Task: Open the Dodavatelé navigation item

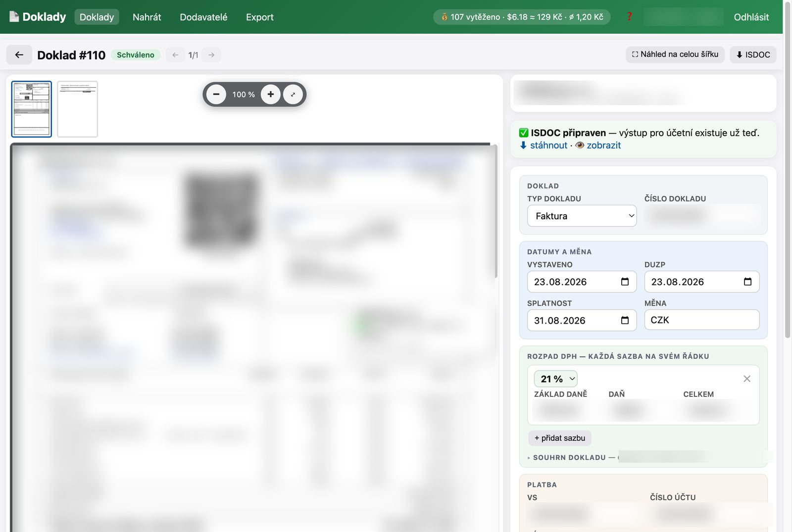Action: pyautogui.click(x=203, y=17)
